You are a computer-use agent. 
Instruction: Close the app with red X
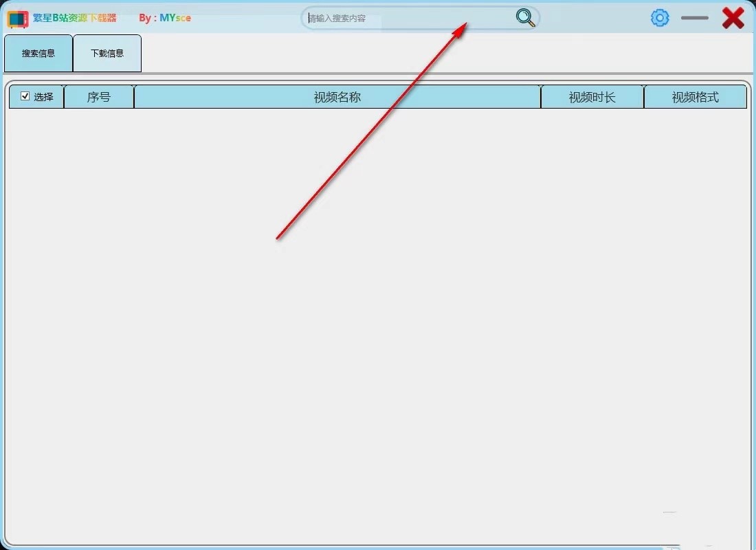coord(733,18)
